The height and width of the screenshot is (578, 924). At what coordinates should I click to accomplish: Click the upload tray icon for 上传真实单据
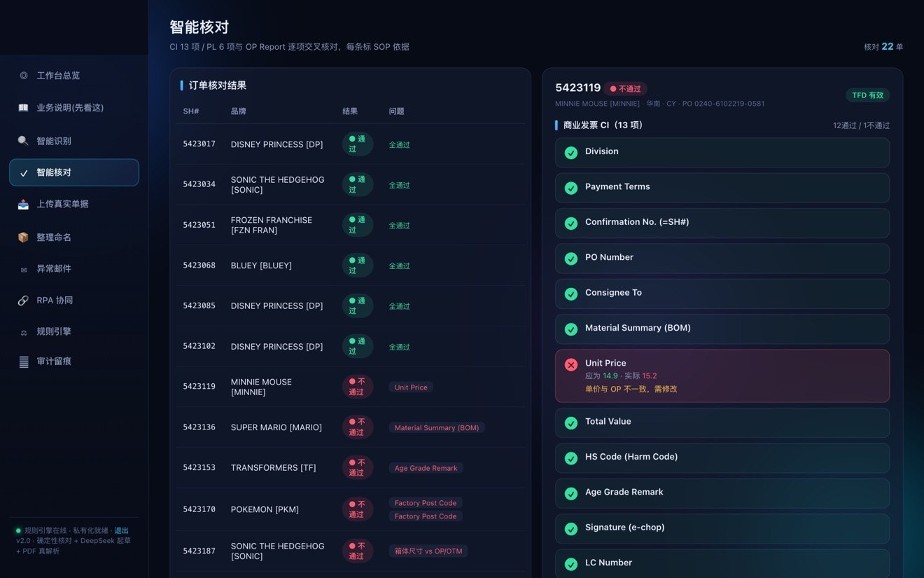(x=24, y=205)
